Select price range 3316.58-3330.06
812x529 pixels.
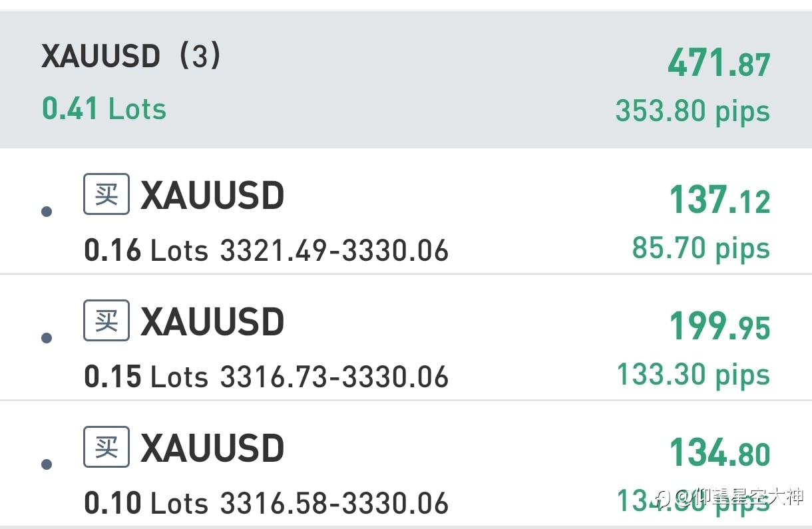334,503
